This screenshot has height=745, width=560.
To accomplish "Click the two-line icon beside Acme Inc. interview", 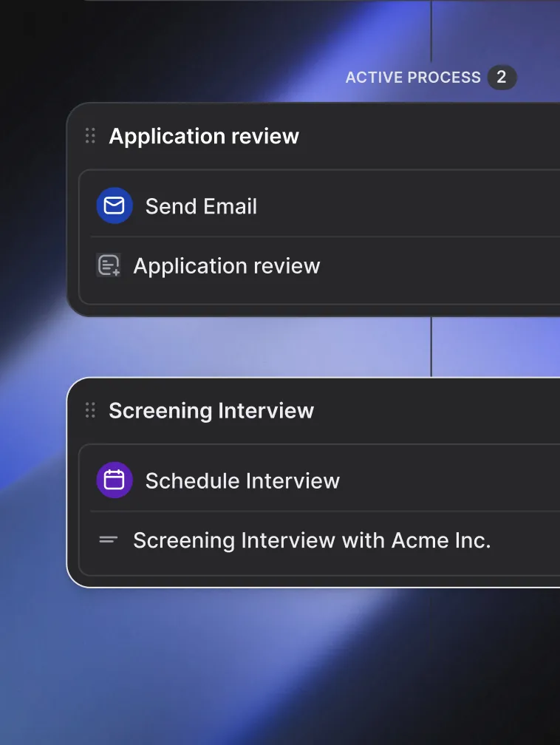I will [x=109, y=540].
